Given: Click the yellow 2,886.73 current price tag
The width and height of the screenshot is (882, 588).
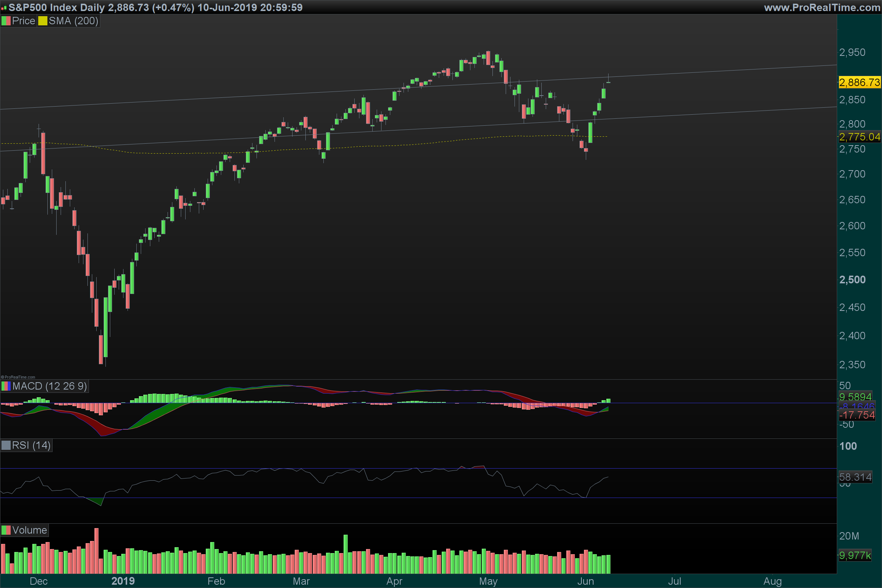Looking at the screenshot, I should point(859,82).
